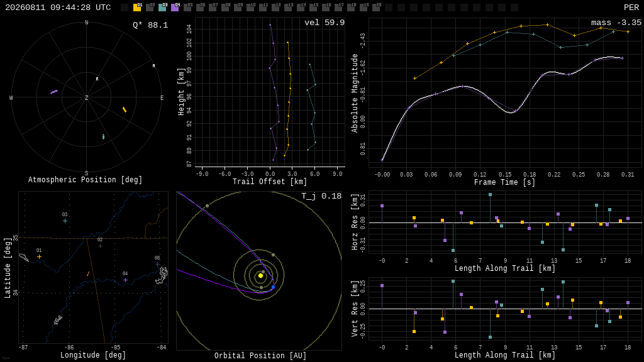Click the gray planet dot on outer orbit
The width and height of the screenshot is (644, 362).
tap(207, 206)
